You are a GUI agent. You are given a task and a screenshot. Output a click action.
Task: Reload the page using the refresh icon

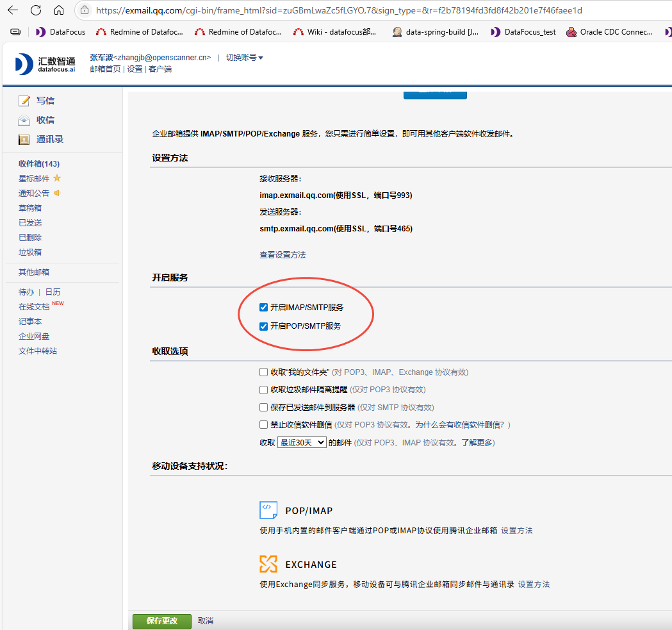tap(36, 10)
